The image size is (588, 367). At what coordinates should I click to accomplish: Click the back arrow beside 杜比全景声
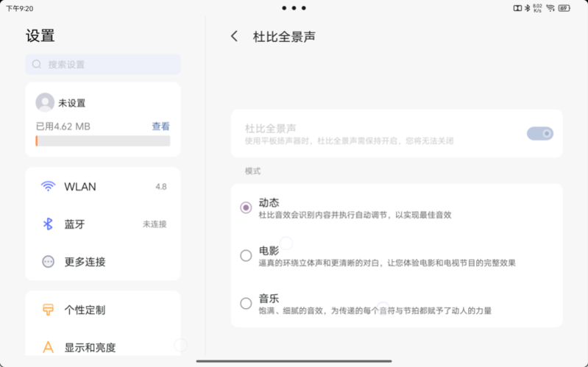coord(234,36)
